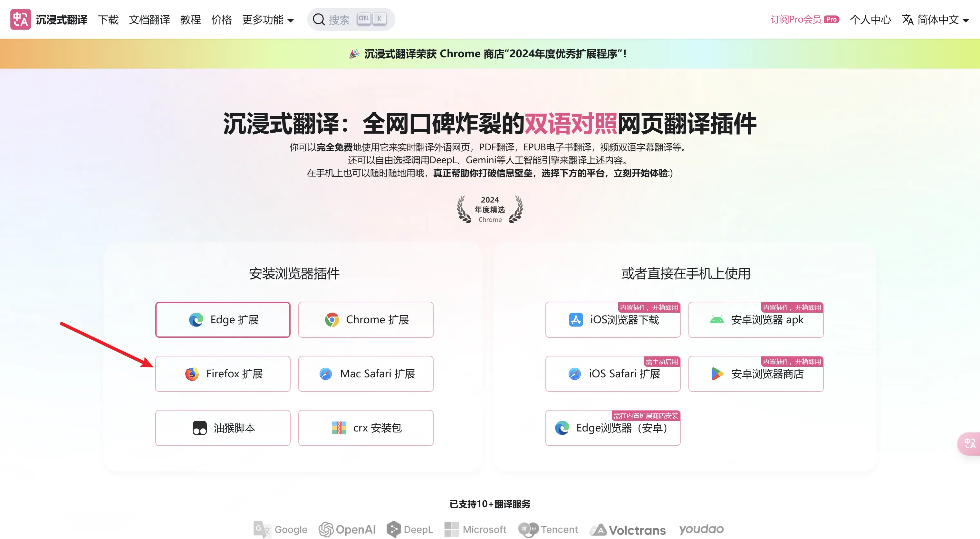Image resolution: width=980 pixels, height=539 pixels.
Task: Click the Android robot icon
Action: click(717, 320)
